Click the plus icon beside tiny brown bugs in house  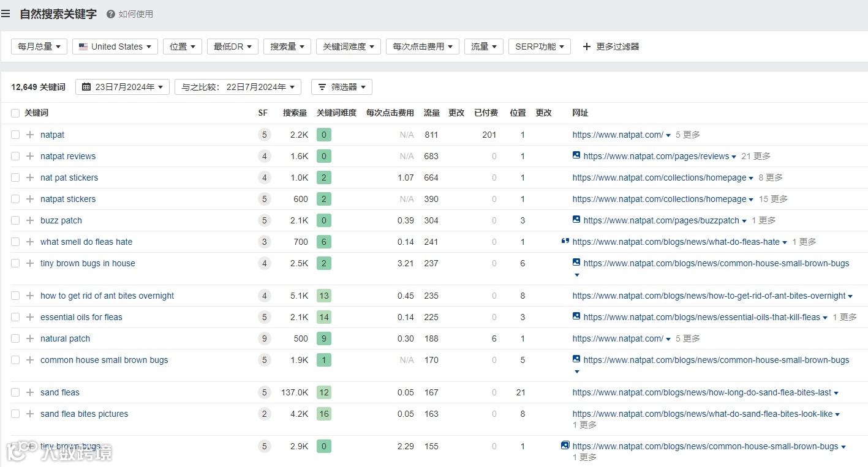(x=30, y=263)
